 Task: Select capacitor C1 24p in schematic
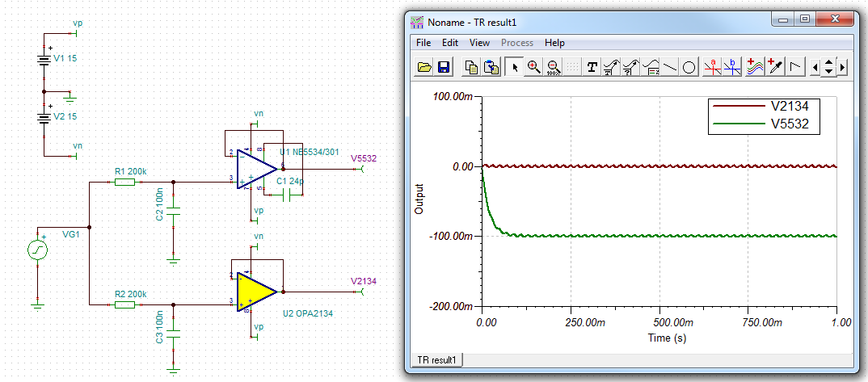[287, 195]
